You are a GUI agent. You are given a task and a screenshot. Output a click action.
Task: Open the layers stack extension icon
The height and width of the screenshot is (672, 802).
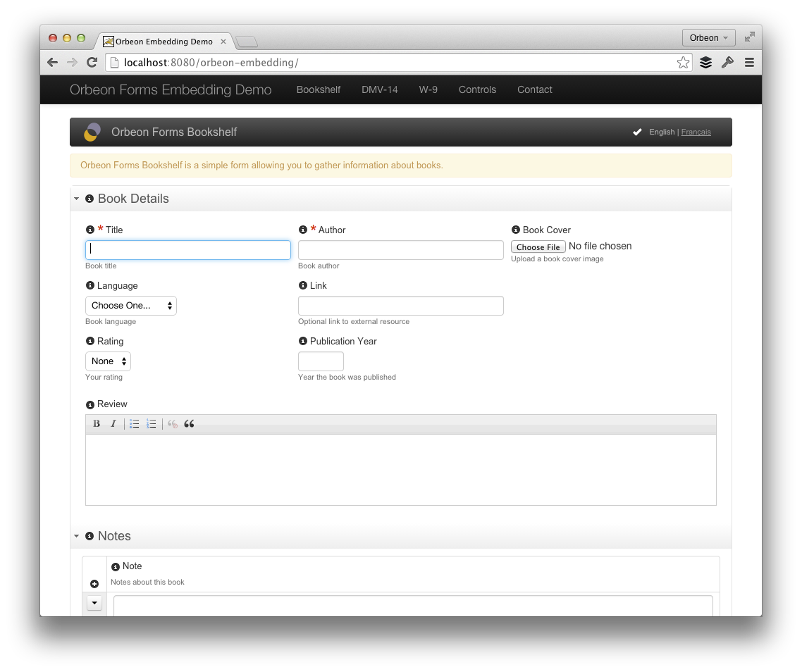coord(706,63)
